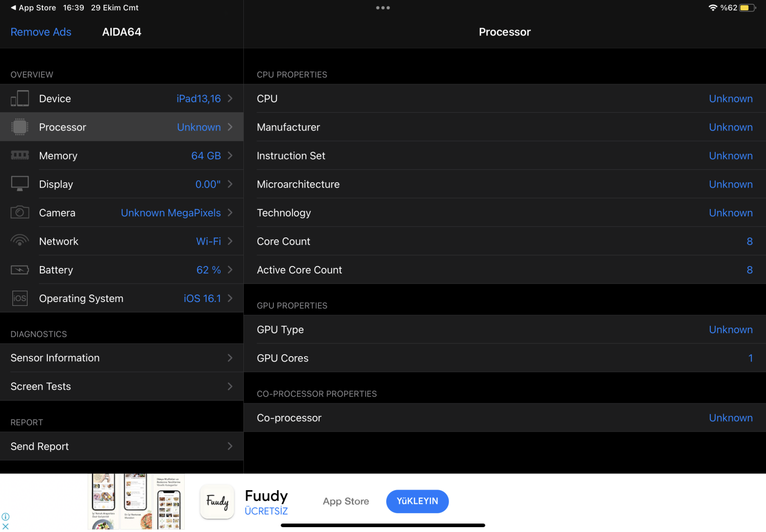Tap the Memory module icon
This screenshot has height=532, width=766.
click(x=20, y=155)
